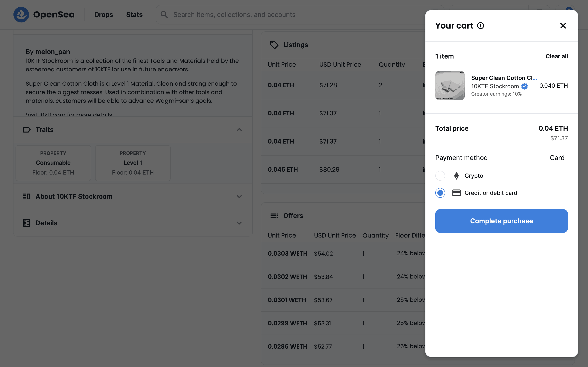Click the verified badge next to 10KTF Stockroom
This screenshot has height=367, width=588.
point(524,86)
